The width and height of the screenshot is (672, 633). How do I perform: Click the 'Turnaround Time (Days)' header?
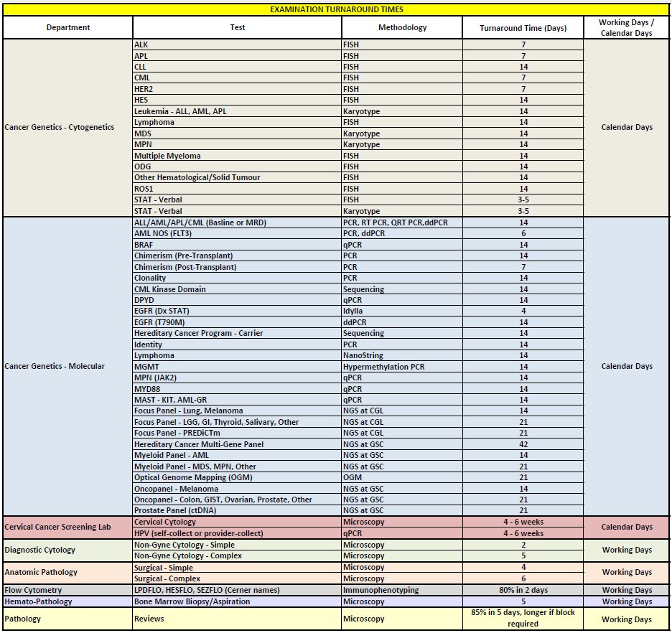(x=523, y=27)
